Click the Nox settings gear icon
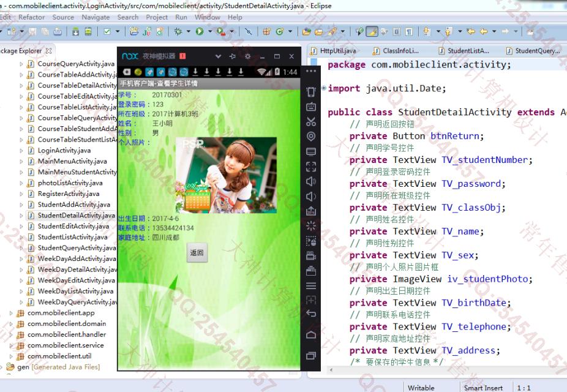The image size is (567, 392). (248, 56)
